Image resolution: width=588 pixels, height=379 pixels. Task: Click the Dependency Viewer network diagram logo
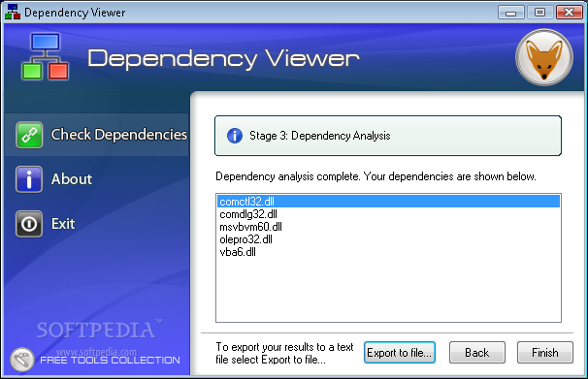46,56
